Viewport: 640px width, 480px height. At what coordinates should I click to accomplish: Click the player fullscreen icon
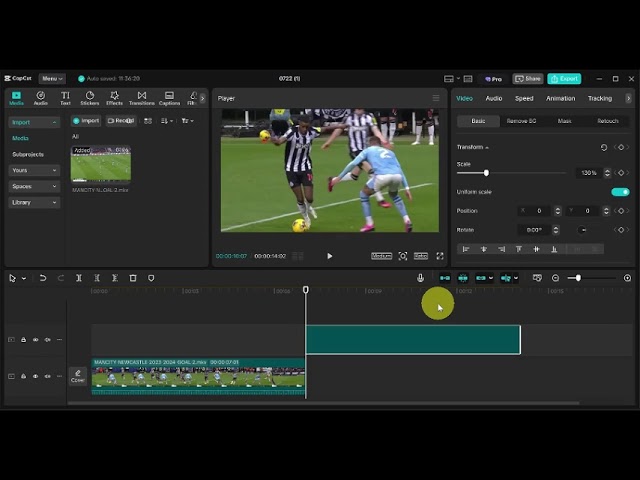[440, 256]
